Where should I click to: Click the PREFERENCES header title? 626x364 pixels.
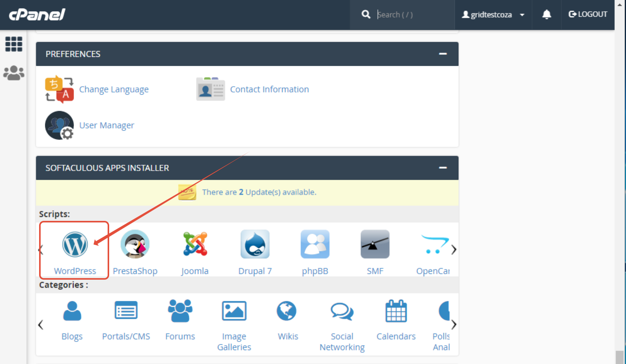pyautogui.click(x=73, y=54)
